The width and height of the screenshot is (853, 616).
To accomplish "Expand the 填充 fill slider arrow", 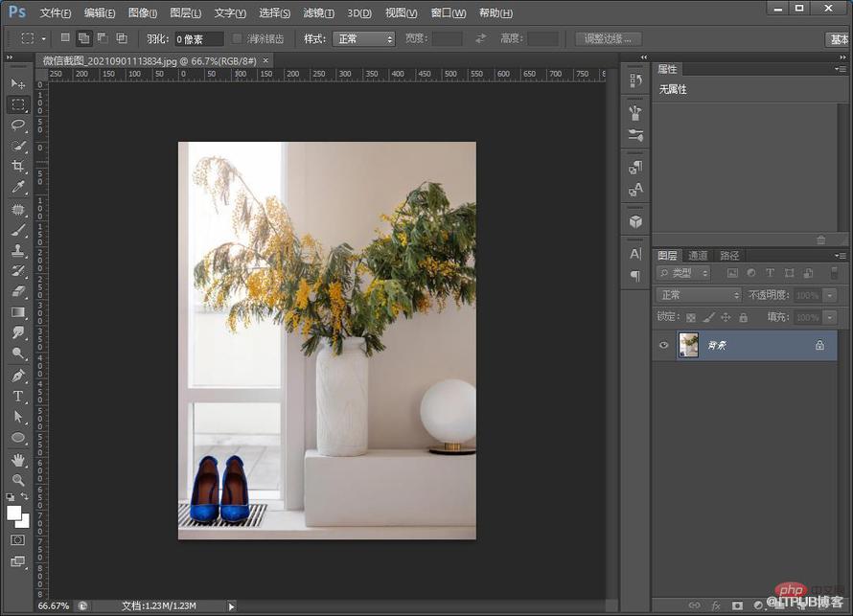I will click(x=830, y=317).
